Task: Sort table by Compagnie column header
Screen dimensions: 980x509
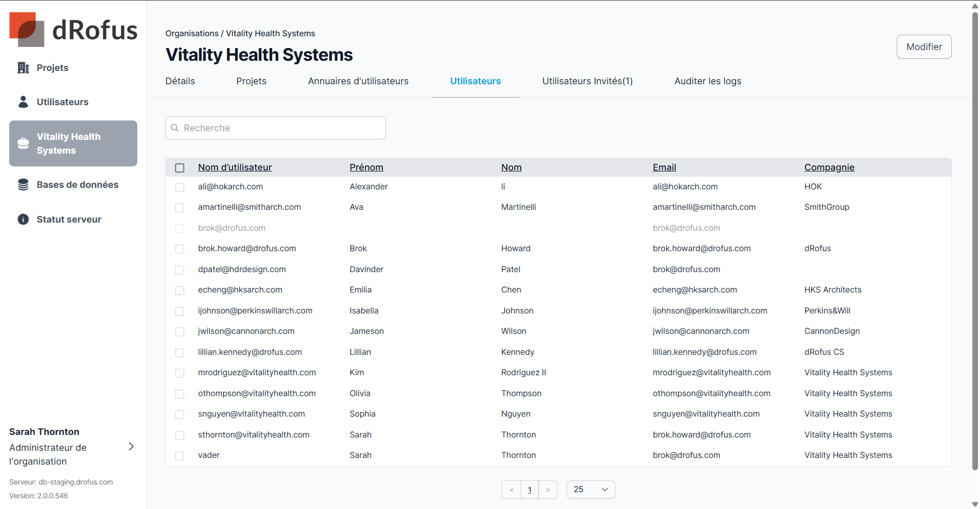Action: tap(829, 167)
